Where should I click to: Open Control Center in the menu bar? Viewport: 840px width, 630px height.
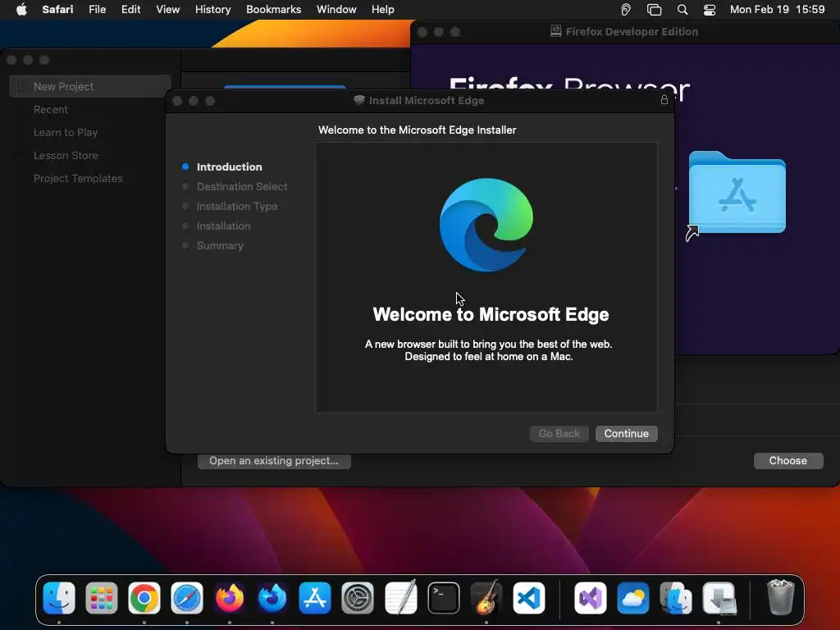pos(710,10)
